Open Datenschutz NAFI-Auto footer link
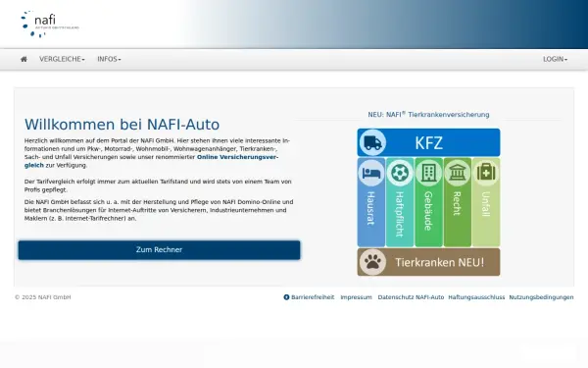The height and width of the screenshot is (368, 588). point(411,297)
